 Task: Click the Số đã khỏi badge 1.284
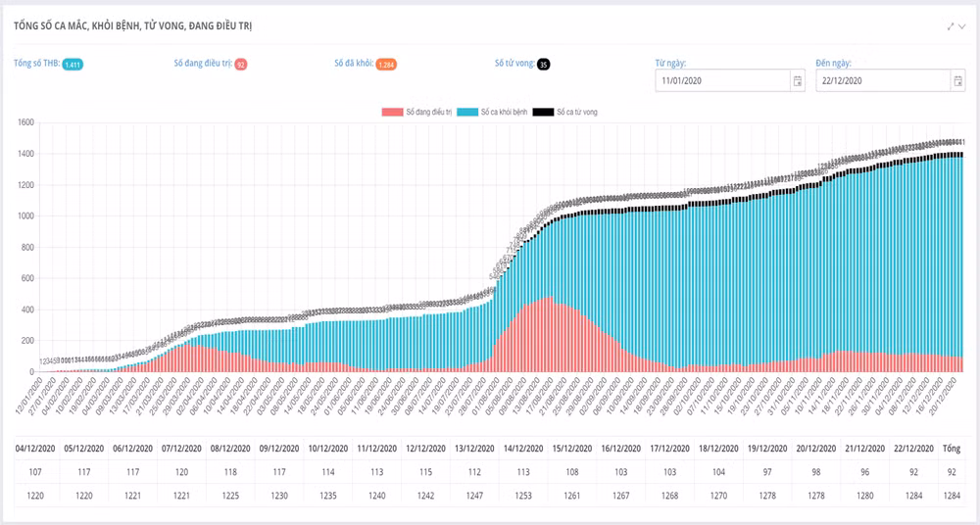tap(386, 65)
